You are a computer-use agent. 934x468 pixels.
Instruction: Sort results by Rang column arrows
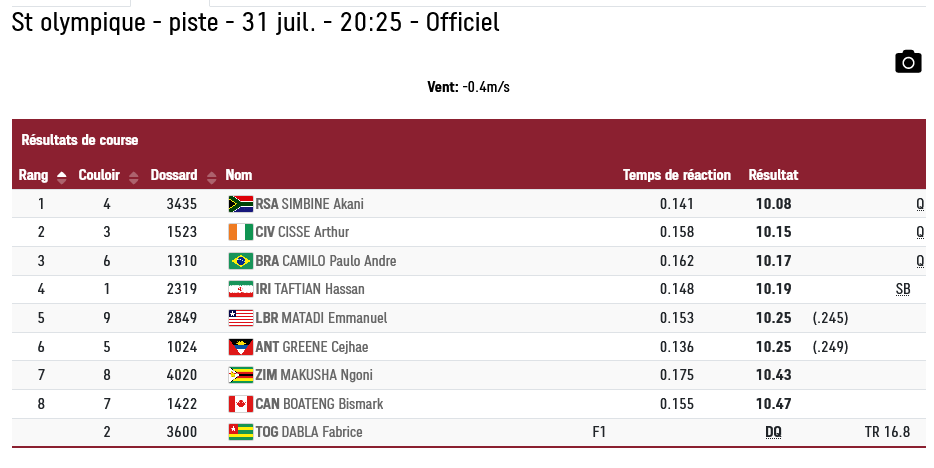click(61, 177)
